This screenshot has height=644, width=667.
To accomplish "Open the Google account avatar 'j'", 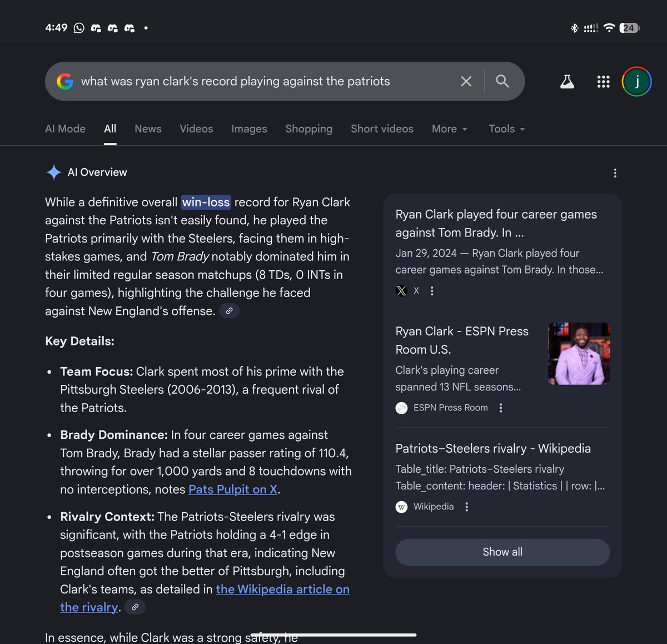I will point(637,82).
